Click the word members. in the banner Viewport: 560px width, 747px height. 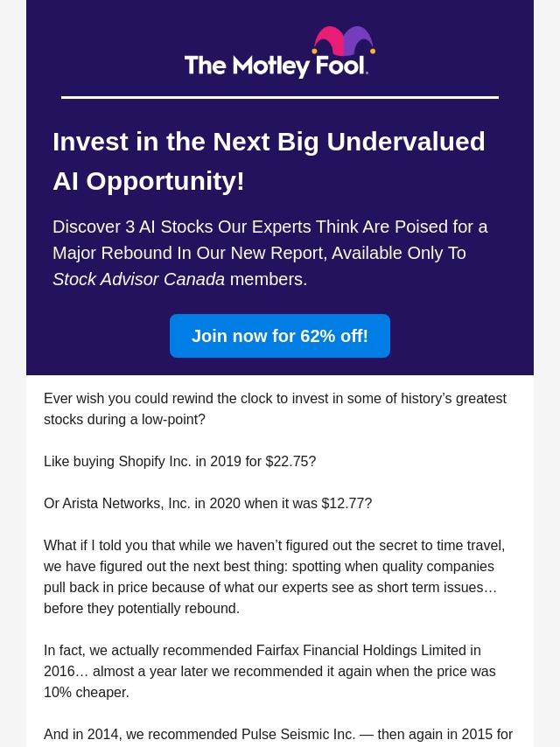click(268, 279)
